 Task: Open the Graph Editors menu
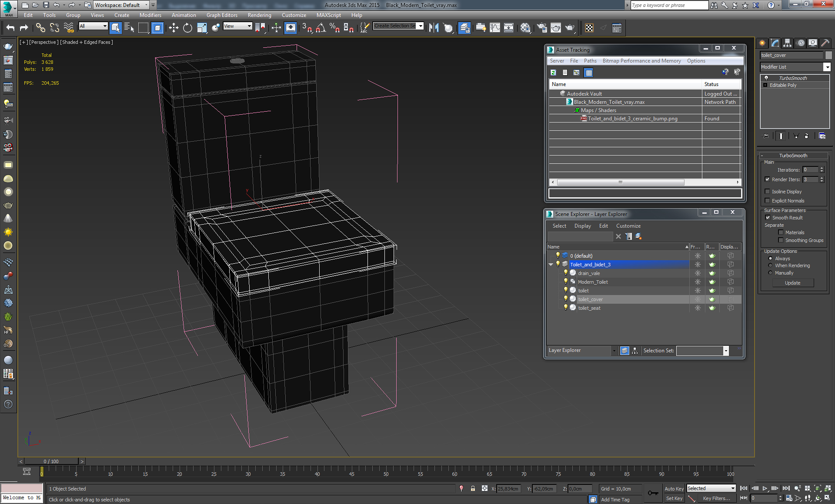coord(222,15)
